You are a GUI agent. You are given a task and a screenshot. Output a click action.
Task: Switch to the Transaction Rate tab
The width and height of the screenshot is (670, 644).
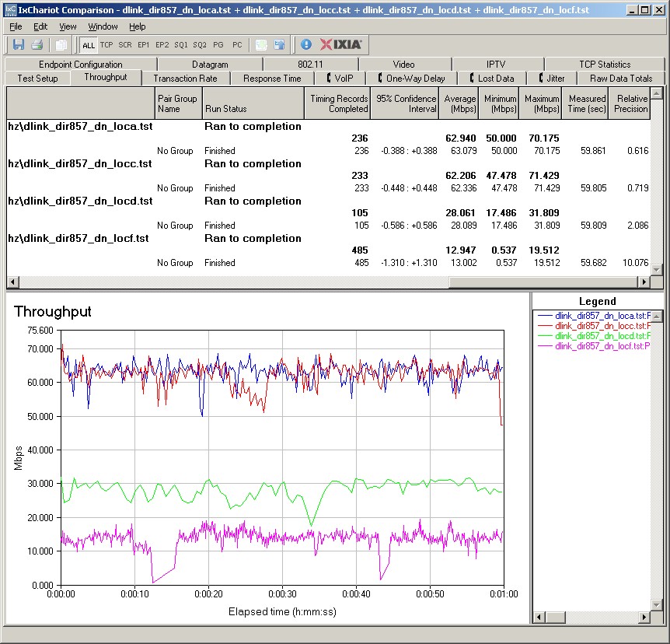pyautogui.click(x=186, y=79)
